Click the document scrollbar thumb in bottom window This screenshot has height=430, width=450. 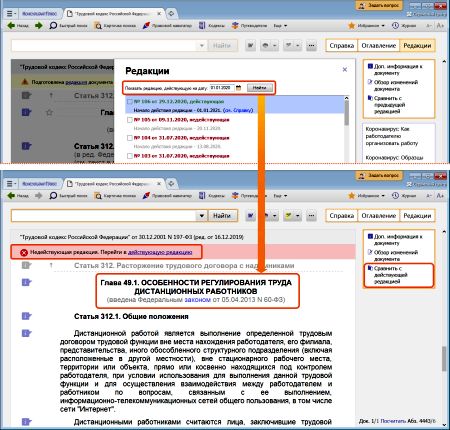pyautogui.click(x=444, y=359)
